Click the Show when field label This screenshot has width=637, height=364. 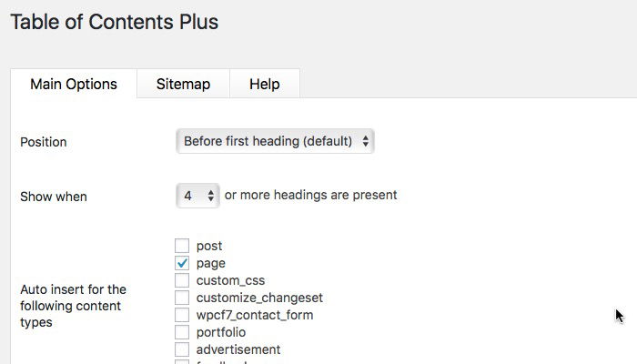pos(54,197)
